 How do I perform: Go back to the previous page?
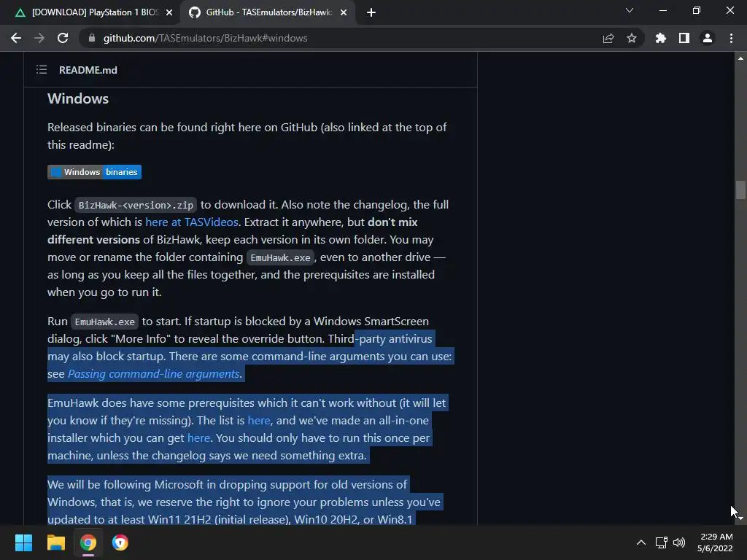tap(16, 38)
